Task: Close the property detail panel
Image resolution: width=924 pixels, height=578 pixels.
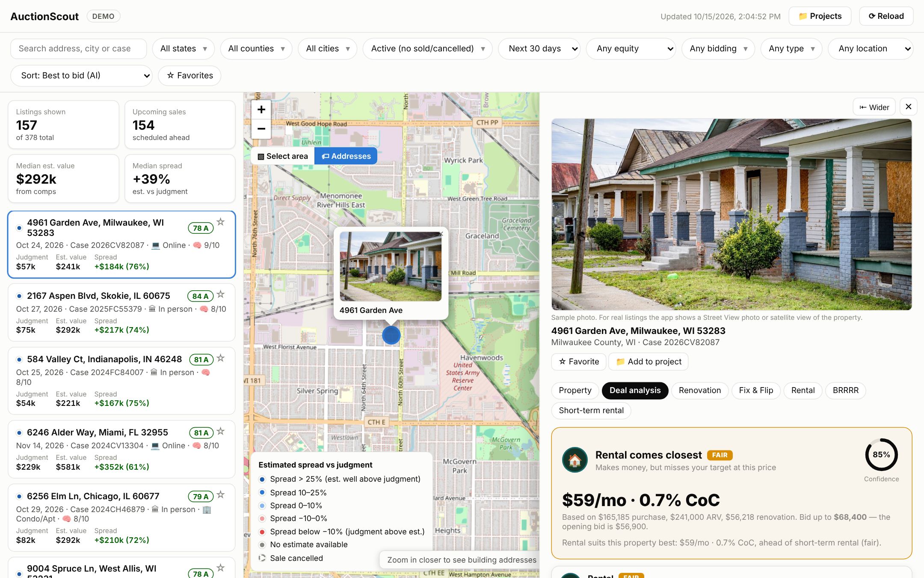Action: 909,107
